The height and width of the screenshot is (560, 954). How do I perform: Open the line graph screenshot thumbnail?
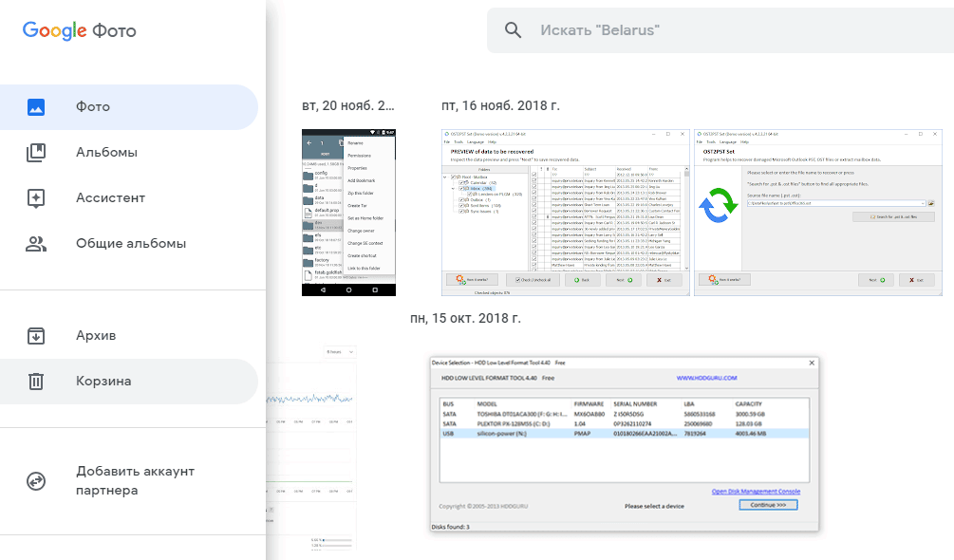(x=311, y=446)
